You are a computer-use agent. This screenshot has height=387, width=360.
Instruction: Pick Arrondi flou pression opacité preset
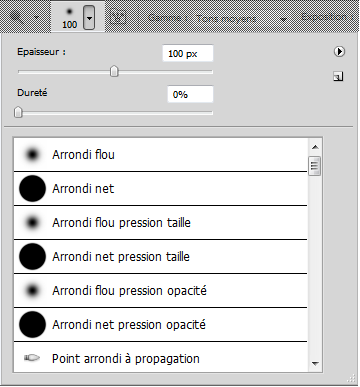[x=160, y=291]
